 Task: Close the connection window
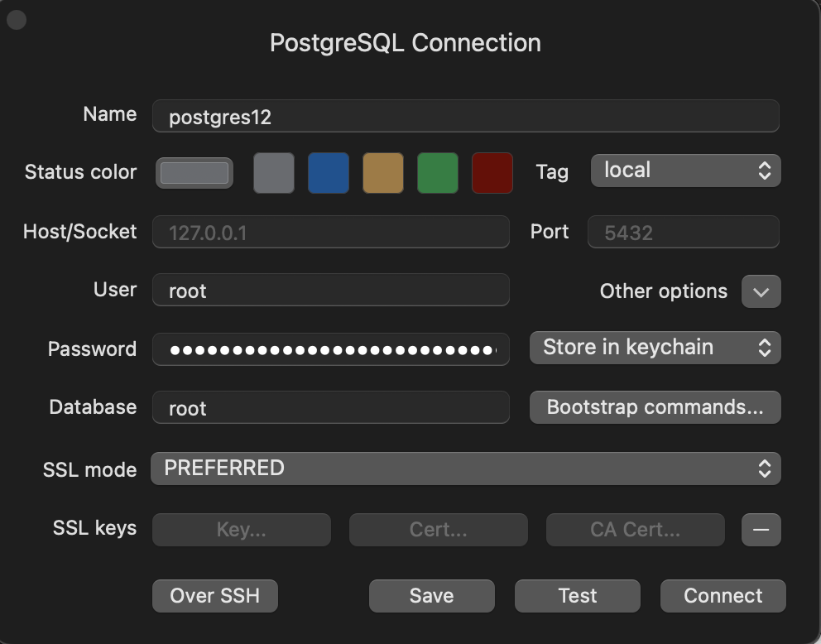(17, 20)
